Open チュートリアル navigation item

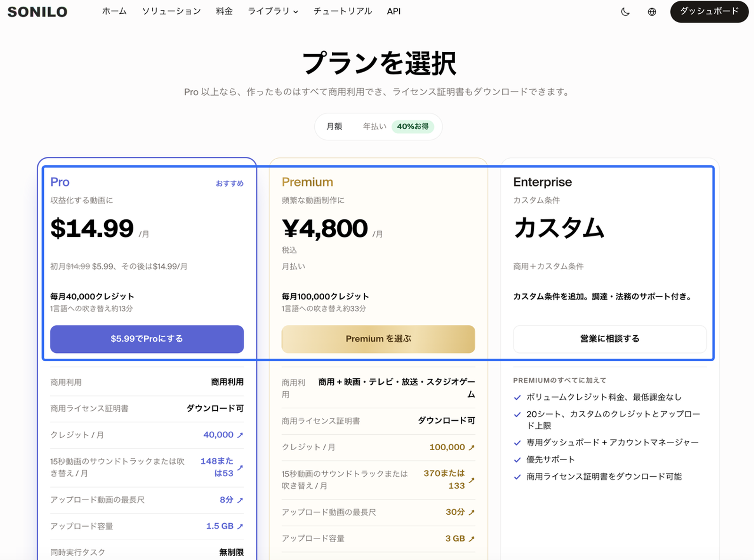click(343, 11)
